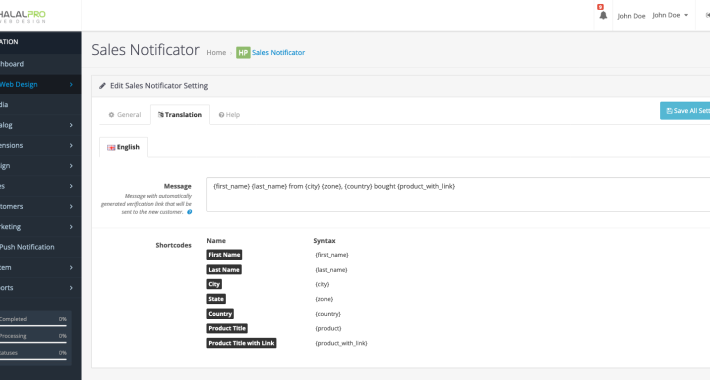The width and height of the screenshot is (710, 380).
Task: Click the Product Title shortcode label
Action: pos(227,328)
